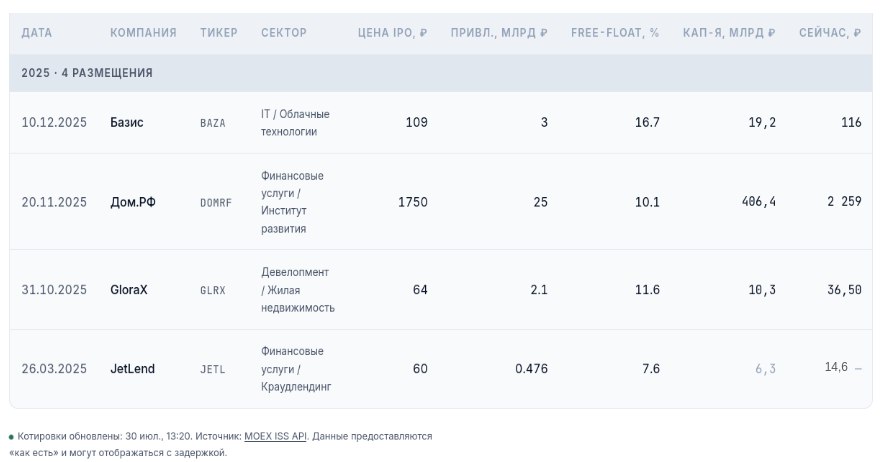Click Дом.РФ free-float value 10.1
883x462 pixels.
tap(647, 202)
